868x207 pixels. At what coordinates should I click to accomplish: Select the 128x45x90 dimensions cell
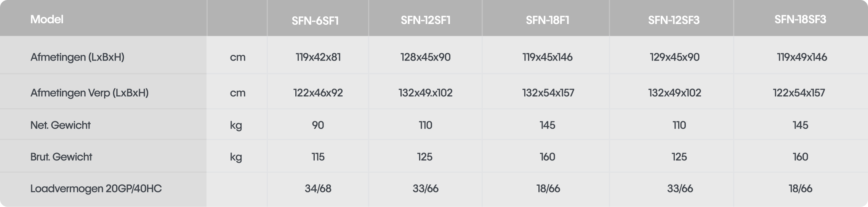click(x=425, y=57)
